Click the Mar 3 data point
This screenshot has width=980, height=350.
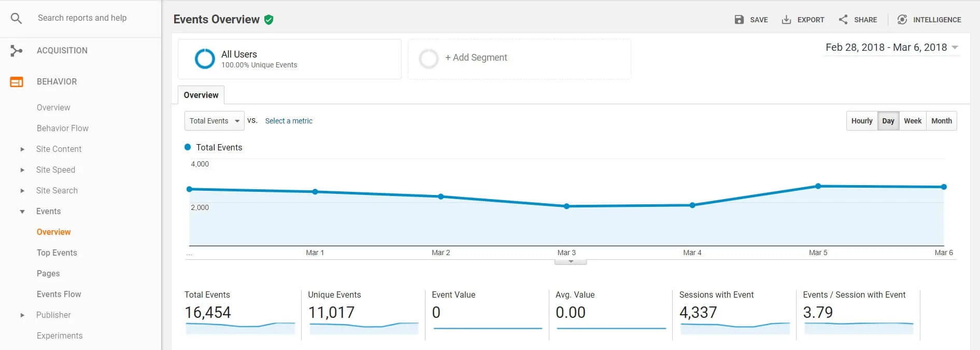pos(566,206)
